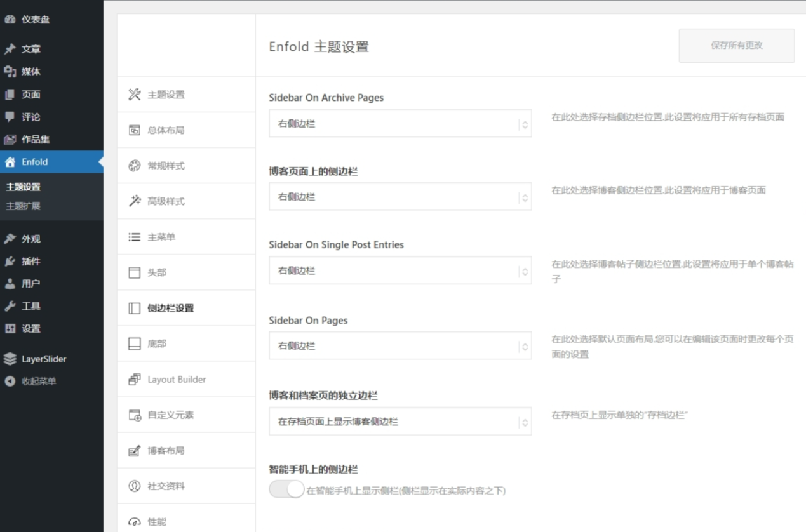Click the 底部 footer layout icon
This screenshot has height=532, width=806.
point(135,343)
